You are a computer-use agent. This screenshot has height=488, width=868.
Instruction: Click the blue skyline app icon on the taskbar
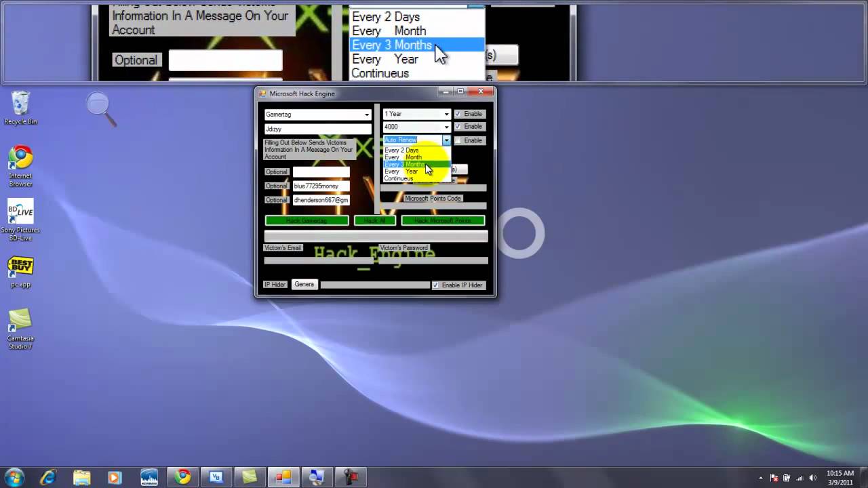click(149, 477)
